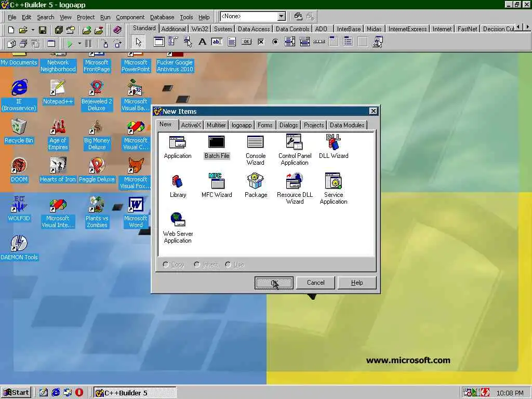Click the Opera quick launch icon
Viewport: 532px width, 399px height.
coord(79,393)
